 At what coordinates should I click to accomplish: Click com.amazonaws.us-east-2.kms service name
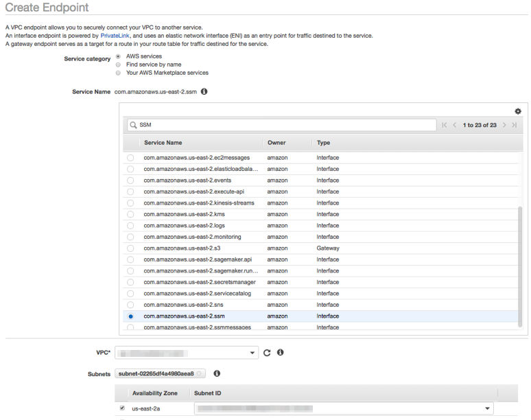pyautogui.click(x=185, y=214)
